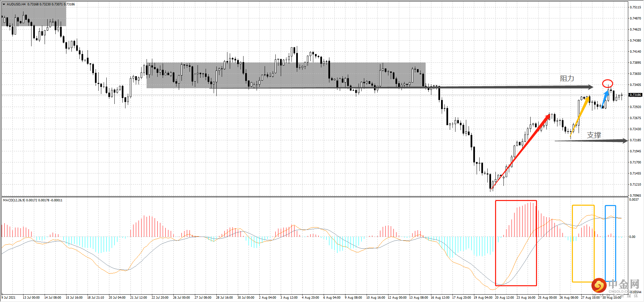The width and height of the screenshot is (644, 302).
Task: Click the 23 Aug 16:00 time label
Action: click(x=526, y=298)
